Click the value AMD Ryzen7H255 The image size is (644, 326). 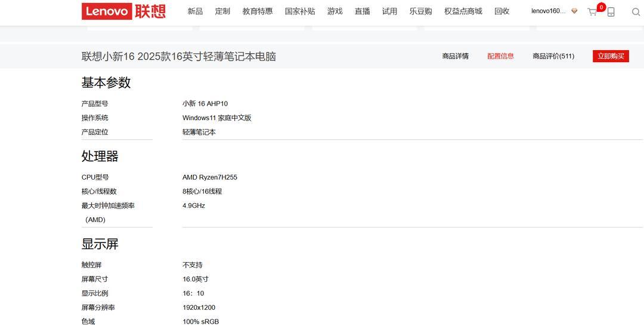[x=209, y=177]
